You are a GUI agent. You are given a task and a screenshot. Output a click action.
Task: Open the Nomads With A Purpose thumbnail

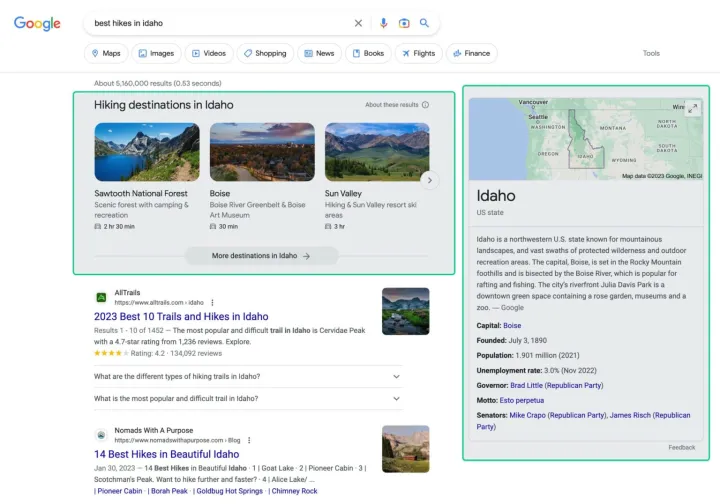tap(405, 449)
